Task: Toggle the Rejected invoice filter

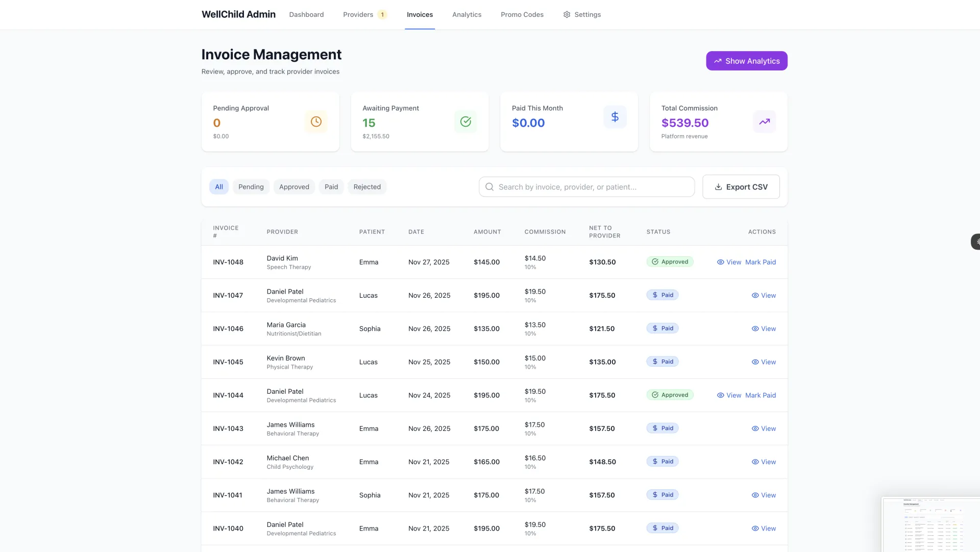Action: [366, 186]
